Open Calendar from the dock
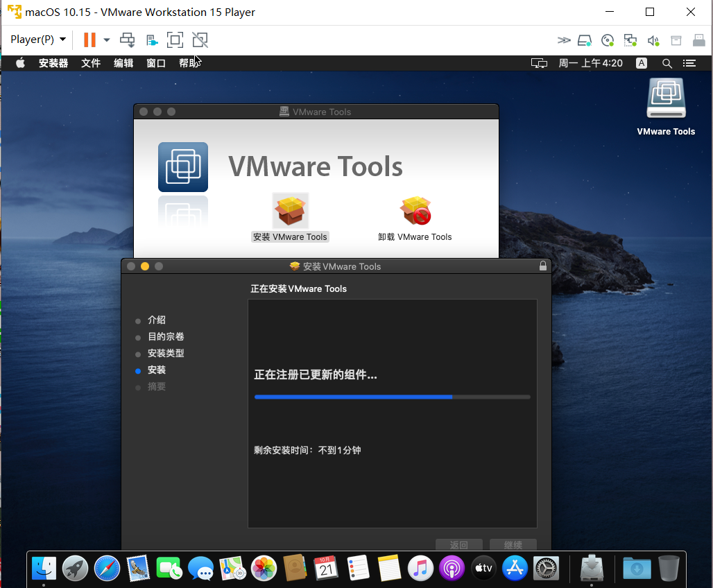713x588 pixels. point(326,569)
